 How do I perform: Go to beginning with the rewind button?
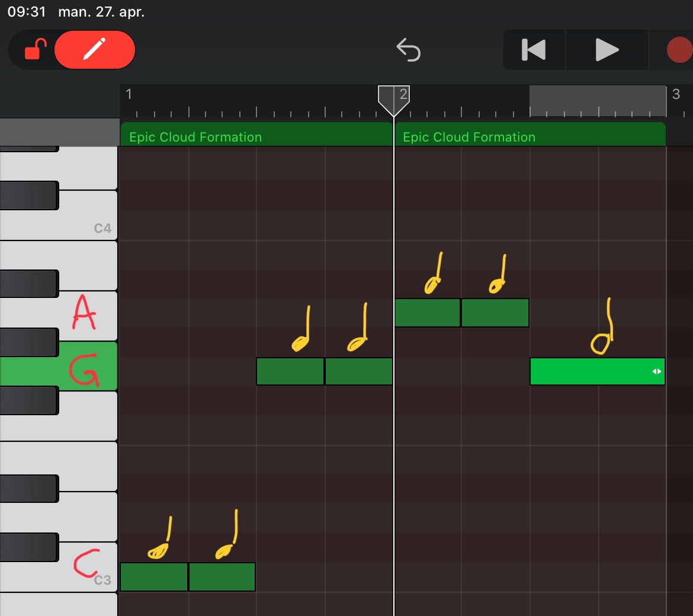(534, 50)
